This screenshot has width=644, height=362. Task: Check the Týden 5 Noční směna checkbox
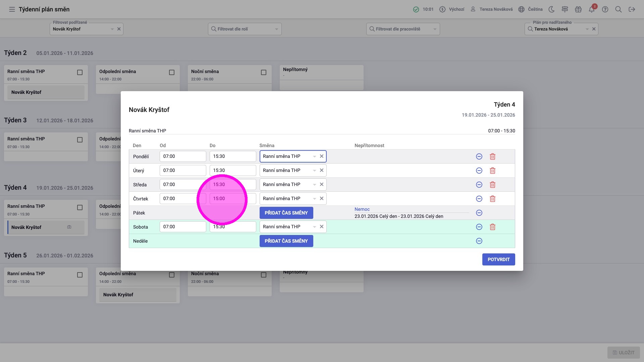coord(264,275)
